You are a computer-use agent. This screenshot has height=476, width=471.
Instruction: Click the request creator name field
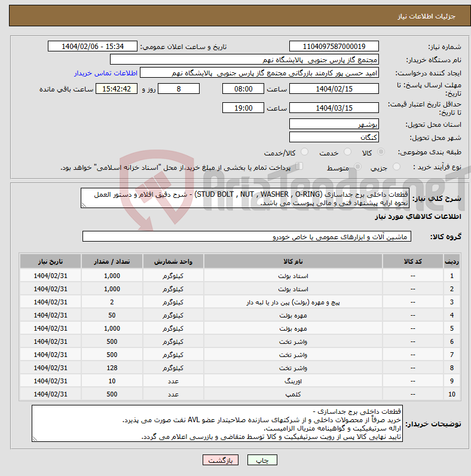259,73
